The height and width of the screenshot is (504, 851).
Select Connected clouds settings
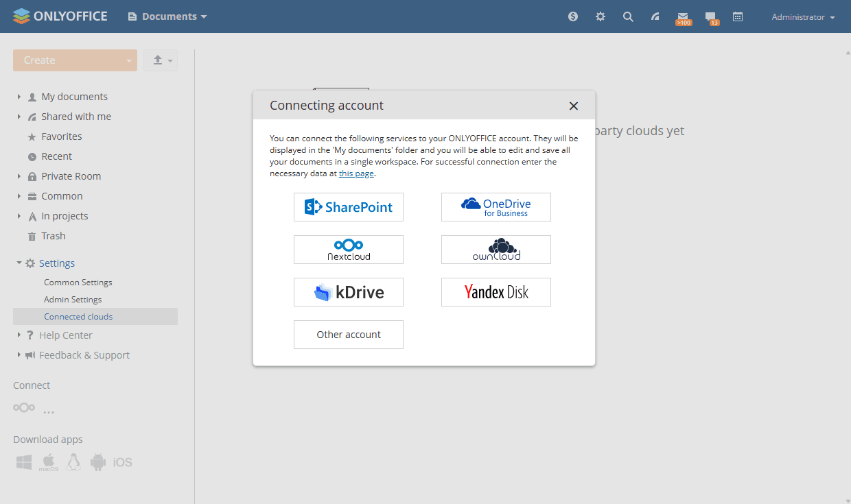click(x=95, y=317)
